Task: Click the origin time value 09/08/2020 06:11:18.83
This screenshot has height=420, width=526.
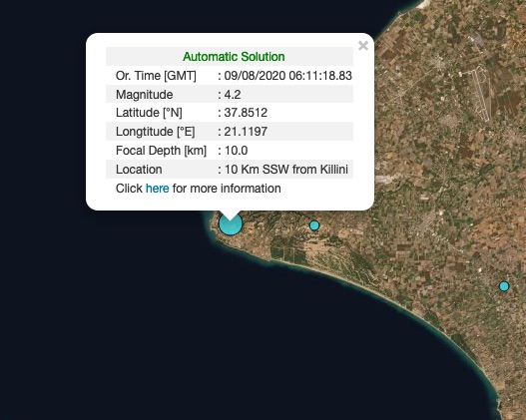Action: click(287, 76)
